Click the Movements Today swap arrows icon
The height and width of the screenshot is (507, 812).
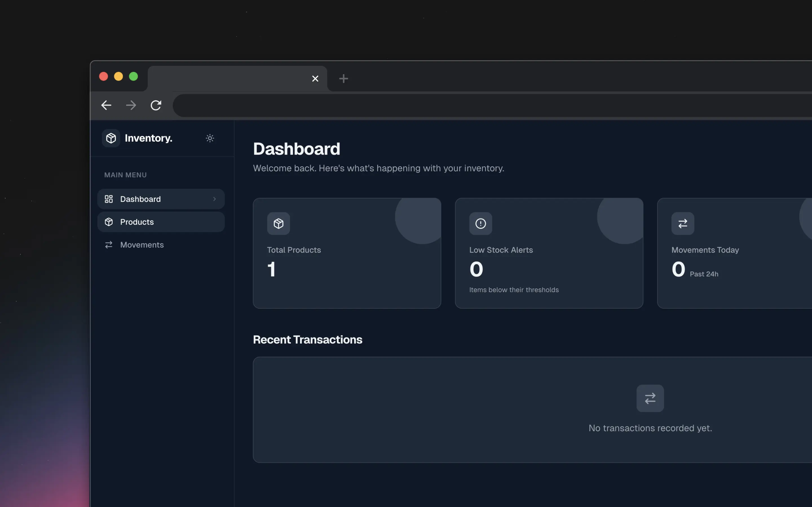(x=683, y=223)
